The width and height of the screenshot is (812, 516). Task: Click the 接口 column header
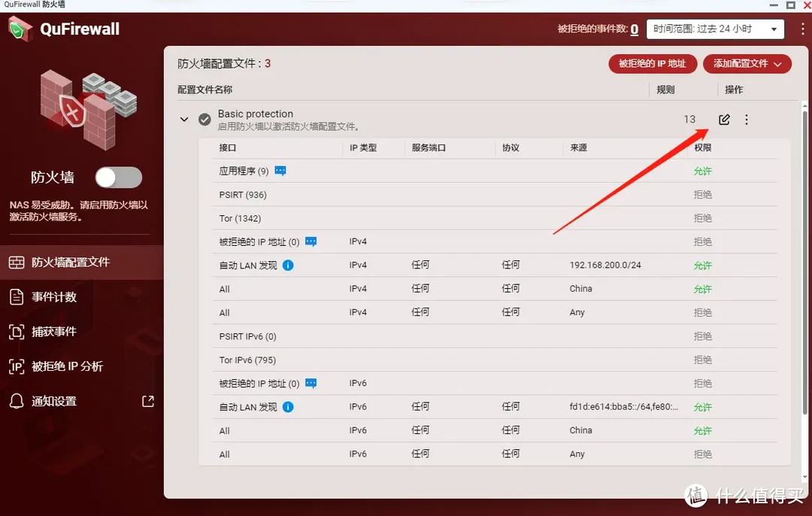coord(227,147)
